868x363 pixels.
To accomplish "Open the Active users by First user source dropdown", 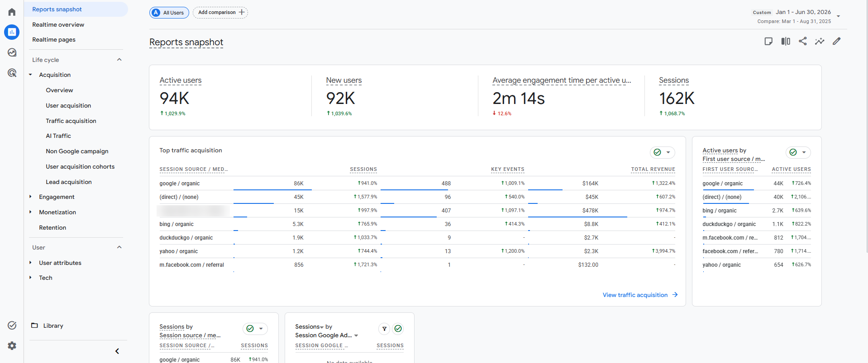I will 798,152.
